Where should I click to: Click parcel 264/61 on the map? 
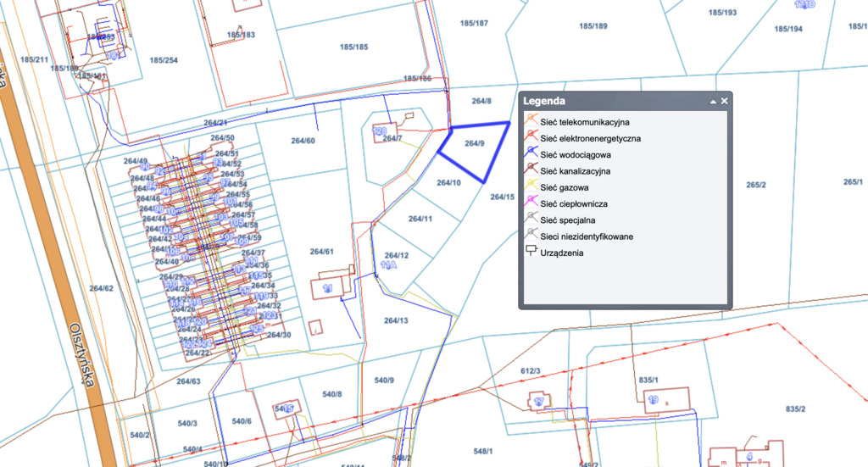tap(322, 252)
